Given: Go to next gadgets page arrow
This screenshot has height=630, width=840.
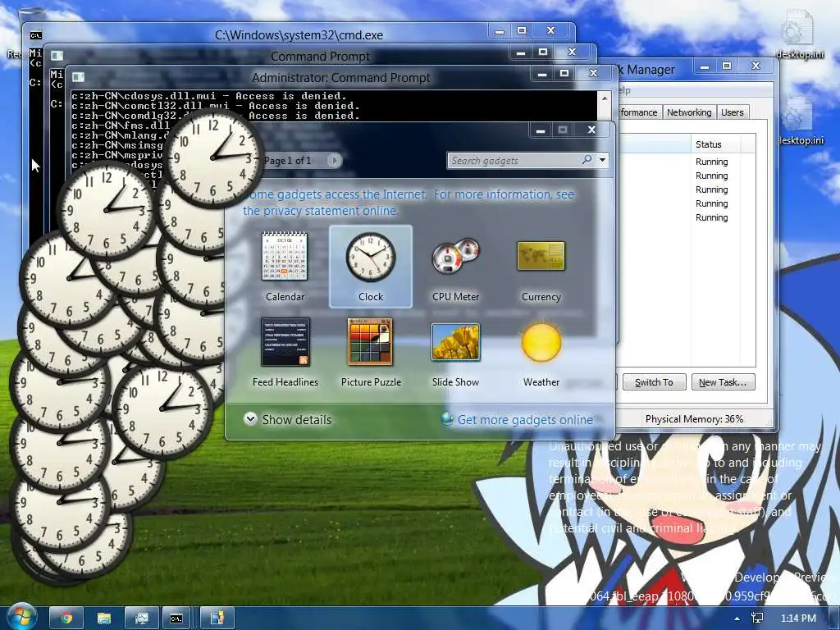Looking at the screenshot, I should [x=334, y=160].
